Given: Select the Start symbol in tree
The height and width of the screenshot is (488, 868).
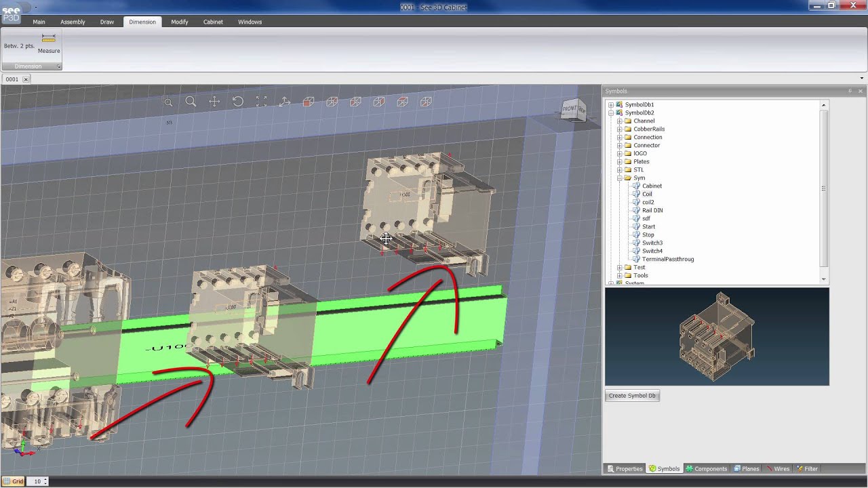Looking at the screenshot, I should (x=648, y=226).
